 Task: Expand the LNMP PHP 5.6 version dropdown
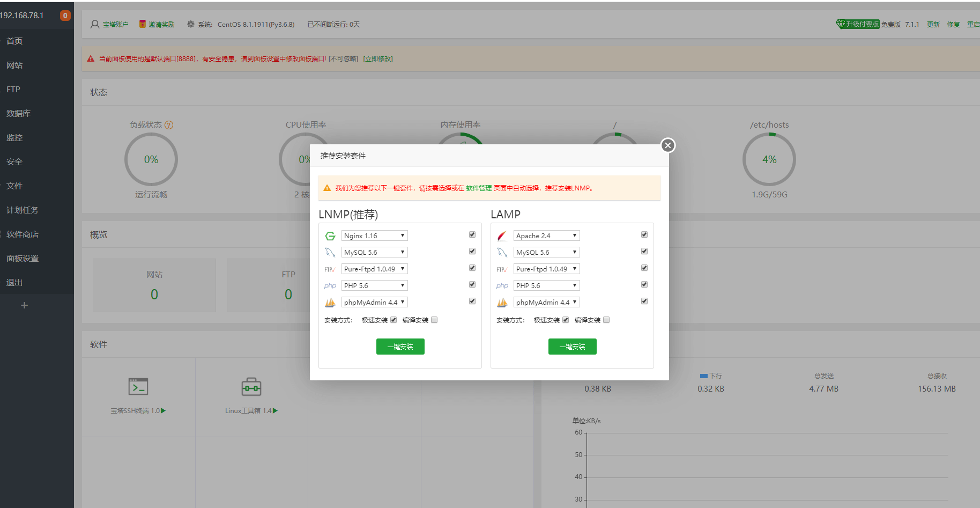[374, 286]
